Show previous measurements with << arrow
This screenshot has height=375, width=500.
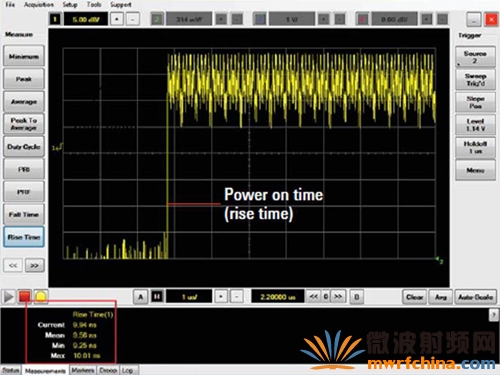tap(13, 265)
